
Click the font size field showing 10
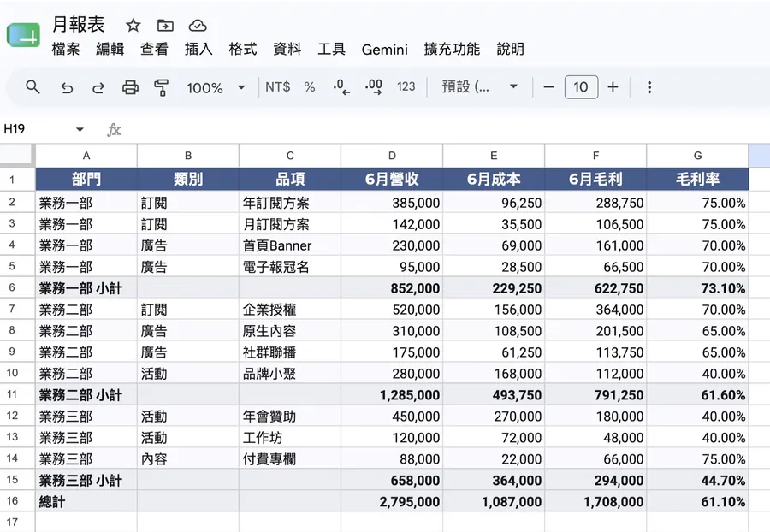(x=581, y=87)
